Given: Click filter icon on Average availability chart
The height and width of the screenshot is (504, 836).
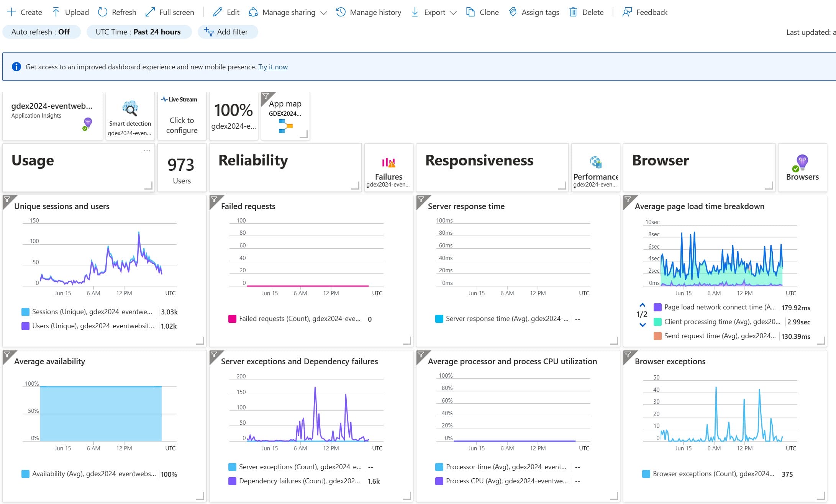Looking at the screenshot, I should point(7,355).
